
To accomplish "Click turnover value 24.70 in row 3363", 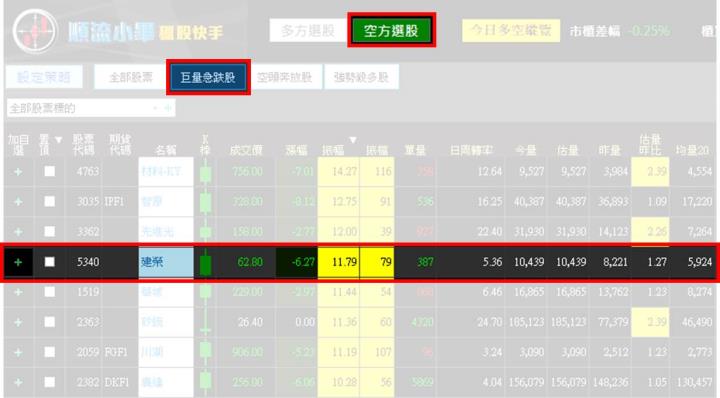I will 489,322.
